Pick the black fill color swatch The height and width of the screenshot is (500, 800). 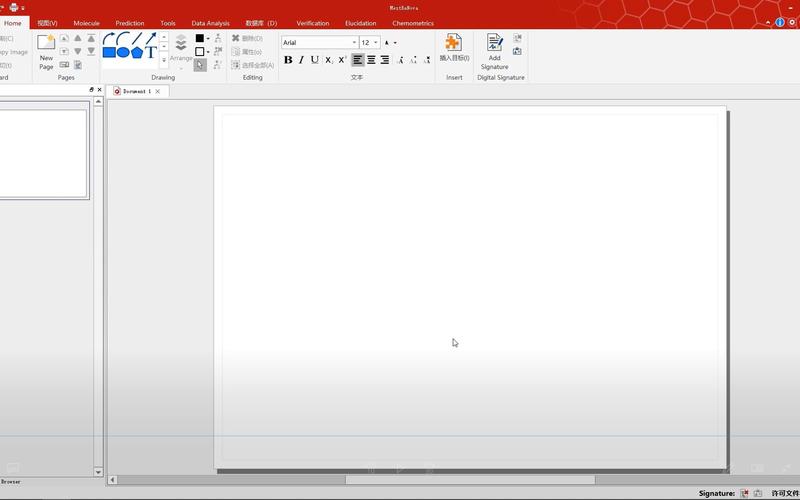point(199,38)
